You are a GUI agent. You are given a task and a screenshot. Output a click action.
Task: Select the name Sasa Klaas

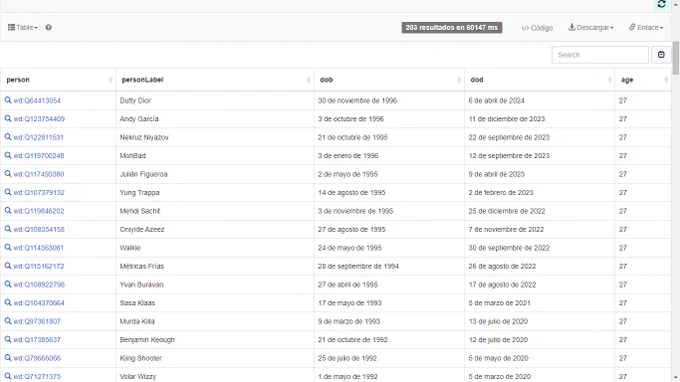(137, 303)
